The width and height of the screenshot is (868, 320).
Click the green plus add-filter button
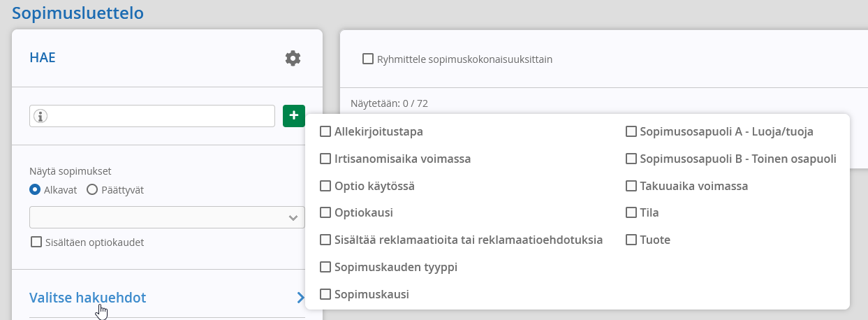pos(294,116)
